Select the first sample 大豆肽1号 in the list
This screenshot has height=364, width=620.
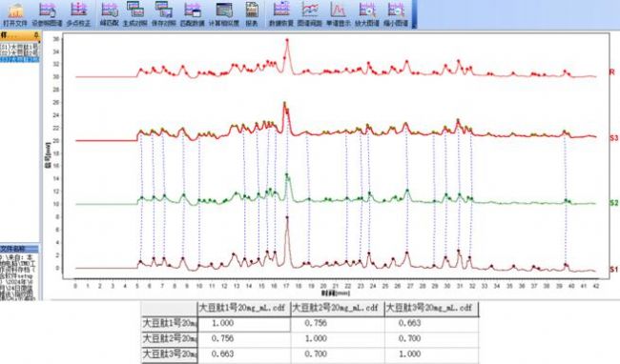19,47
